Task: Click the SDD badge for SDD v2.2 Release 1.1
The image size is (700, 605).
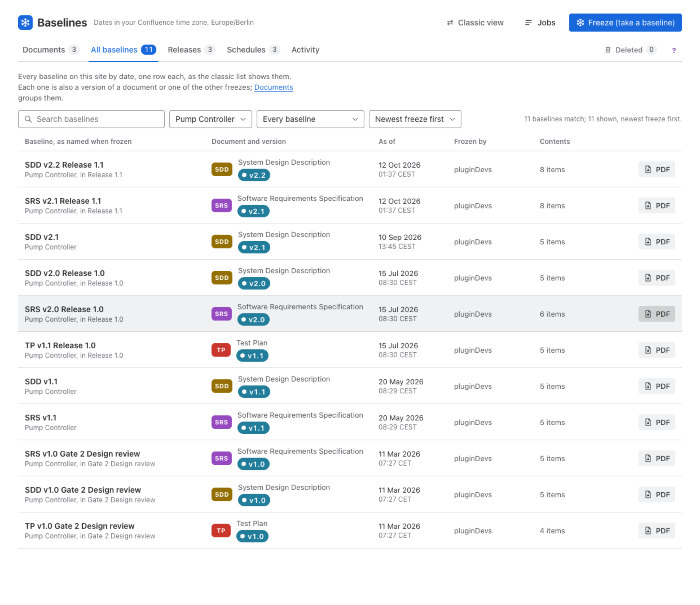Action: (222, 169)
